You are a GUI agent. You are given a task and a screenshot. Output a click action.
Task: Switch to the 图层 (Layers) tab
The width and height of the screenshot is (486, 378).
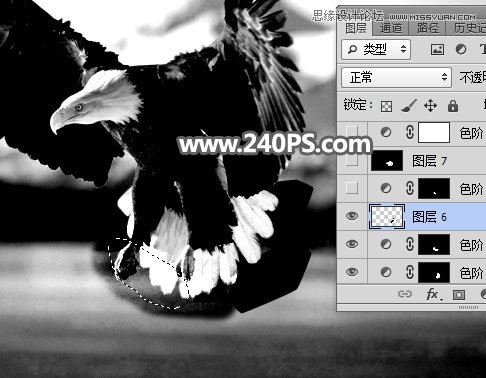click(x=355, y=28)
